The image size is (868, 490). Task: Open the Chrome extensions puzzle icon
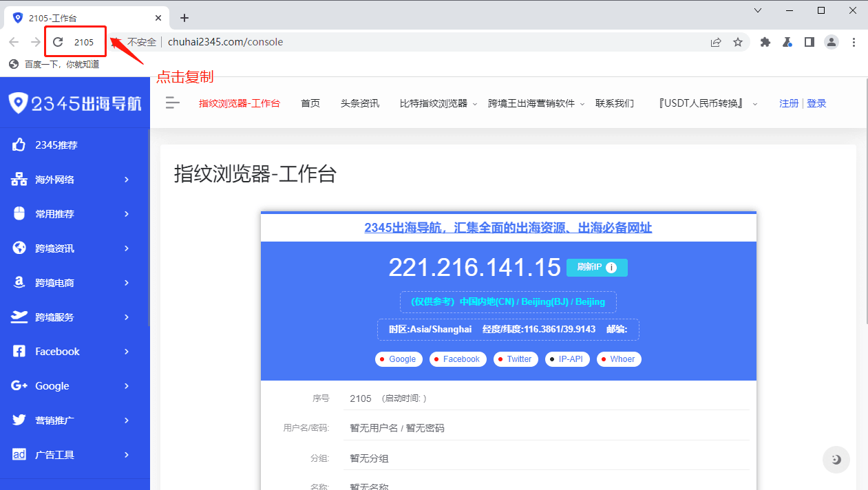[x=765, y=42]
